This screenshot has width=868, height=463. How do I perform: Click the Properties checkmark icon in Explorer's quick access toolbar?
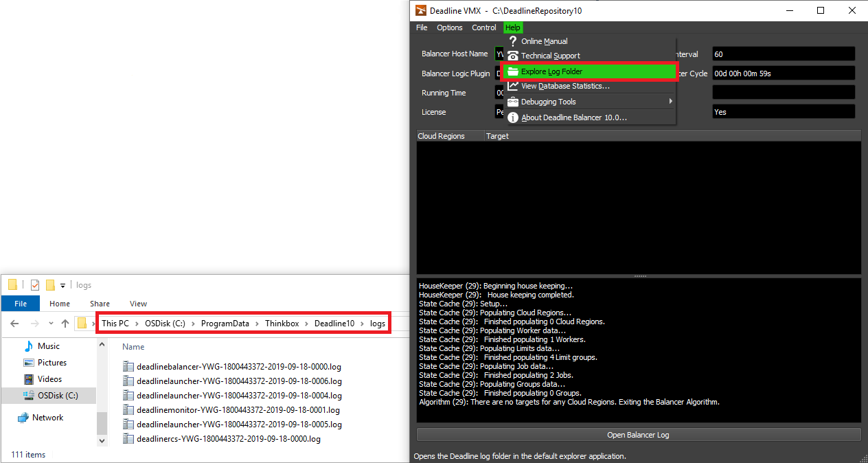pyautogui.click(x=35, y=285)
